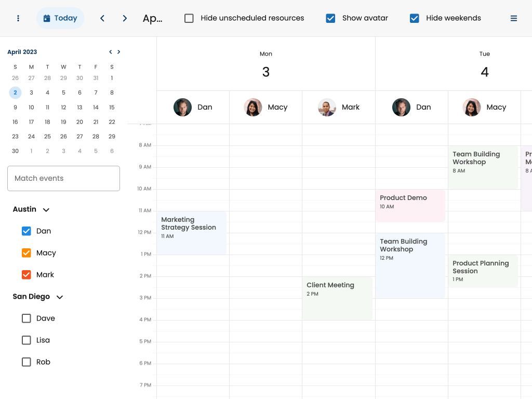
Task: Show next month in mini calendar
Action: click(119, 52)
